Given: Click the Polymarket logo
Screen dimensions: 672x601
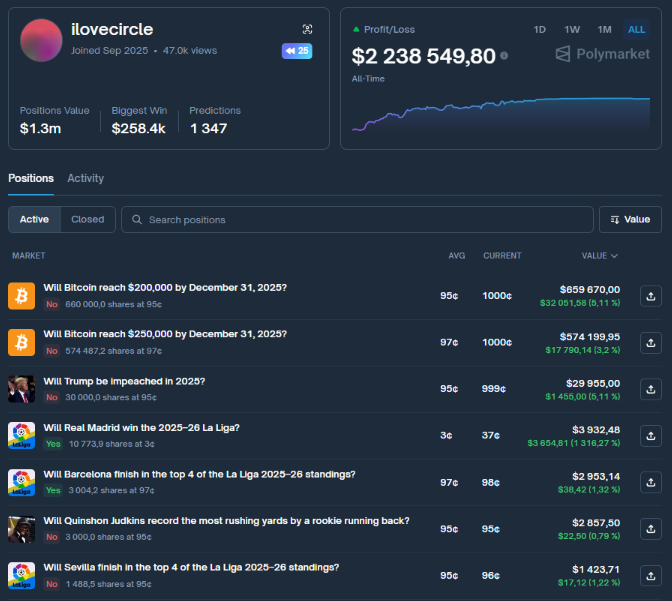Looking at the screenshot, I should point(603,54).
